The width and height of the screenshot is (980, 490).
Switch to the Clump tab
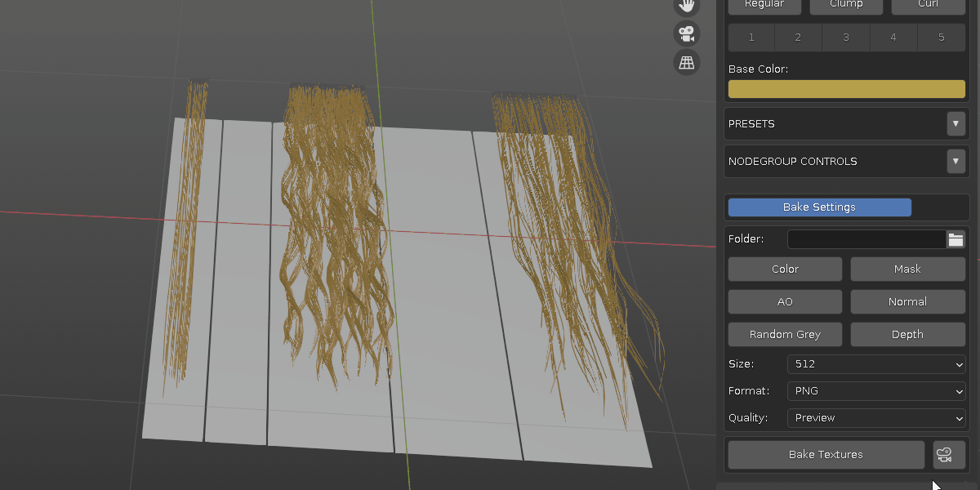pos(846,4)
